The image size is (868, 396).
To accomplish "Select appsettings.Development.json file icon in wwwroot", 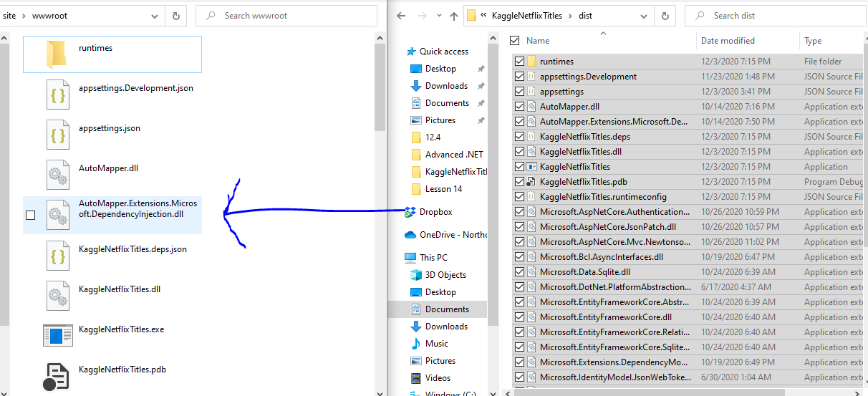I will (58, 95).
